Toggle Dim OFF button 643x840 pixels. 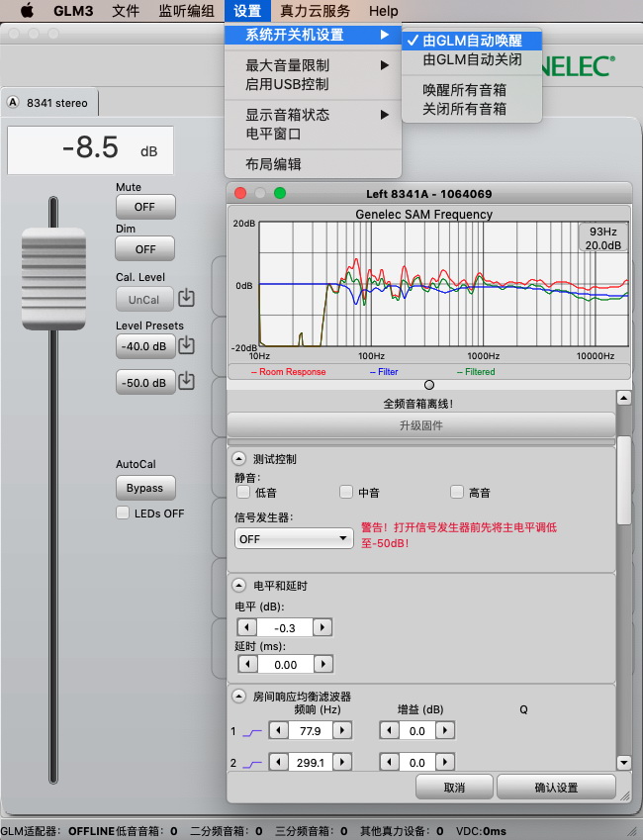coord(145,249)
